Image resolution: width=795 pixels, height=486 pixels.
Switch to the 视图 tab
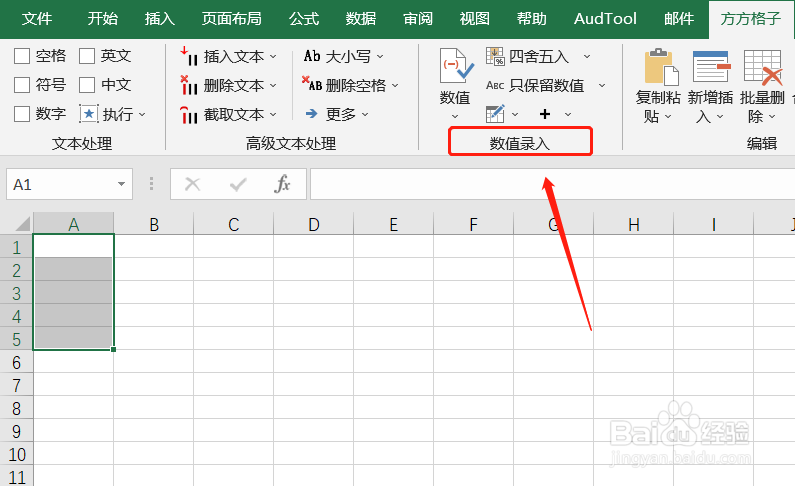[475, 19]
